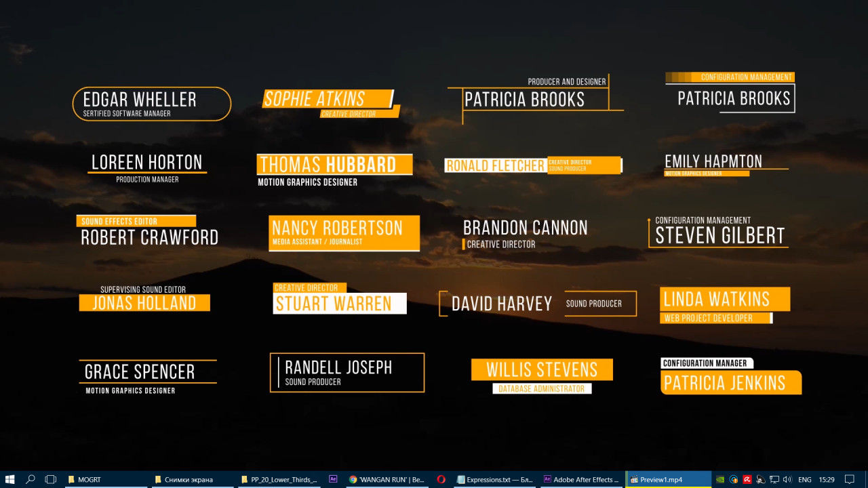Switch to the 'WANGAN RUN' Chrome window
Viewport: 868px width, 488px height.
coord(387,479)
